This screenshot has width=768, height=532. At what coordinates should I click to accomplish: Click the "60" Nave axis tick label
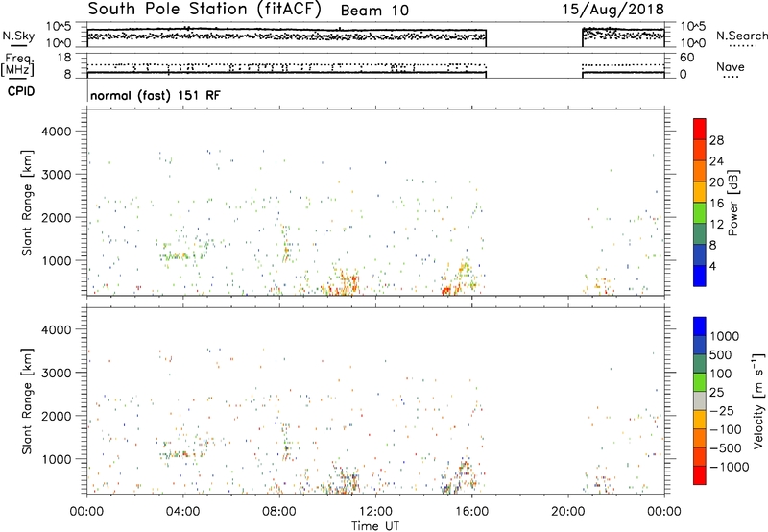(x=686, y=58)
